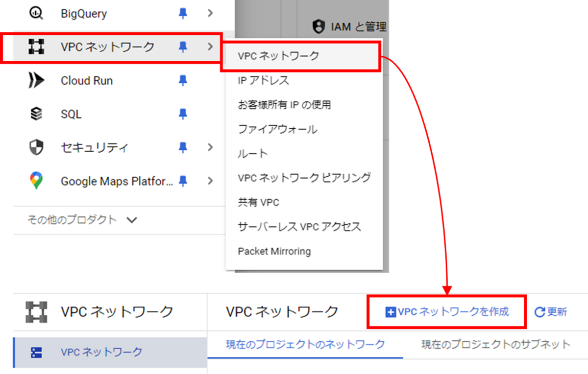Click the Google Maps Platform pin icon

click(36, 181)
